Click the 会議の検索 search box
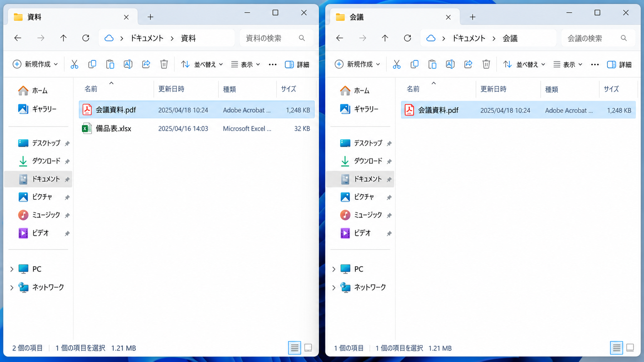This screenshot has height=362, width=644. (597, 38)
